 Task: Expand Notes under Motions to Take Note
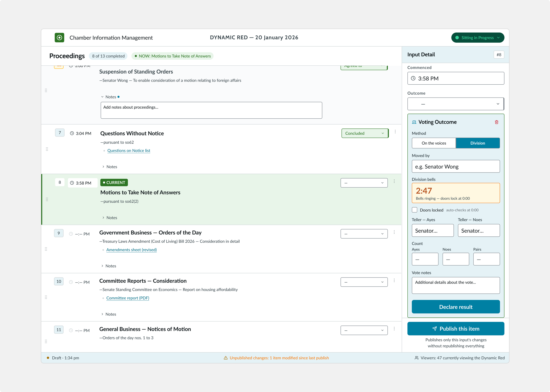click(x=110, y=218)
